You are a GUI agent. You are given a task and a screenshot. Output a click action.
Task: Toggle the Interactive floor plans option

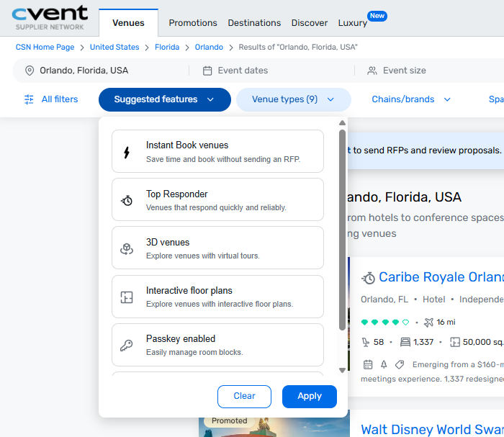tap(217, 297)
